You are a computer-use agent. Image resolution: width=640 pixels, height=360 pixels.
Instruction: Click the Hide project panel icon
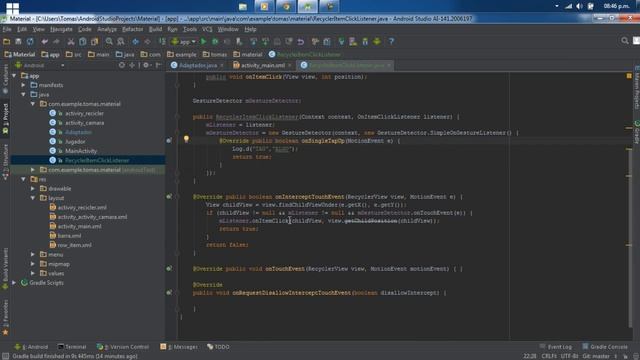click(x=158, y=65)
